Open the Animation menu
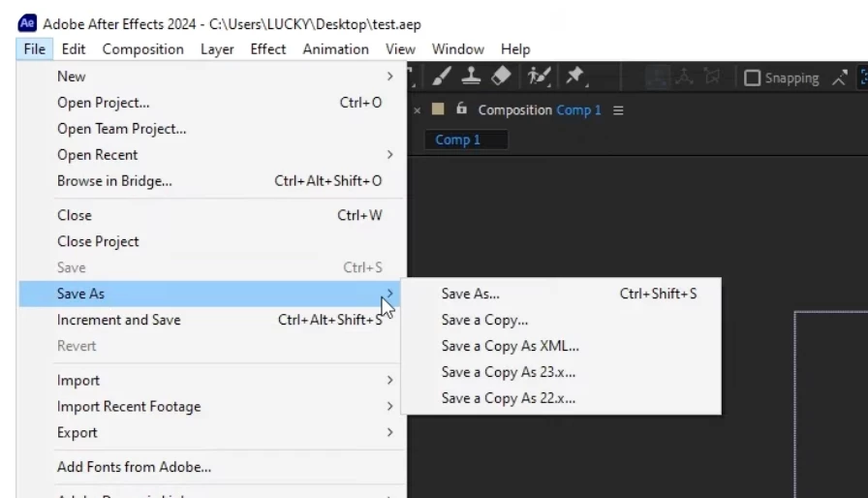The width and height of the screenshot is (868, 498). tap(335, 49)
